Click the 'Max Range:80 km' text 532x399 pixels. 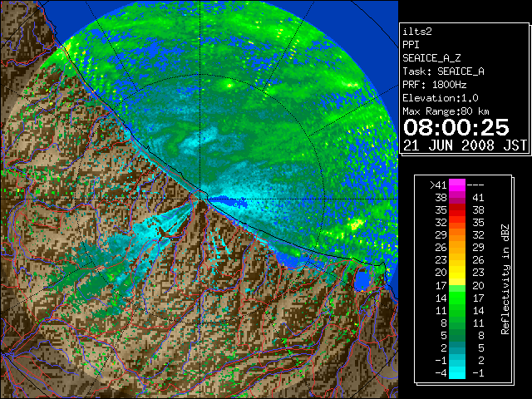coord(446,111)
